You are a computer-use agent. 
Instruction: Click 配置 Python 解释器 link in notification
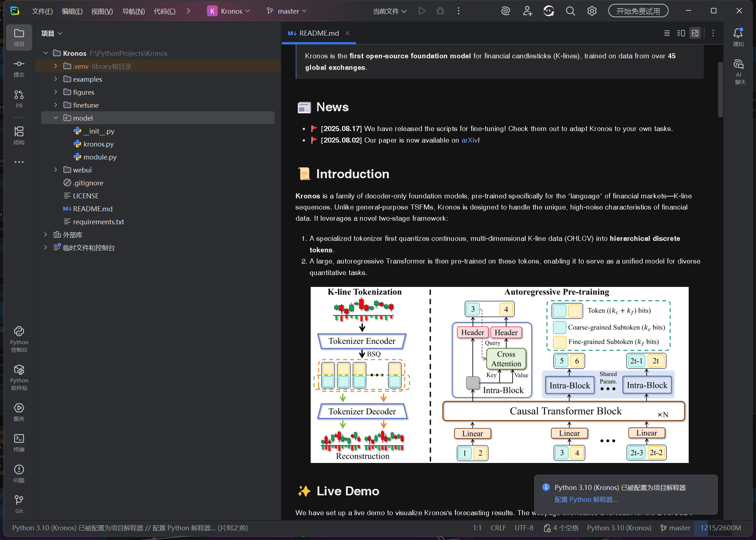coord(586,499)
